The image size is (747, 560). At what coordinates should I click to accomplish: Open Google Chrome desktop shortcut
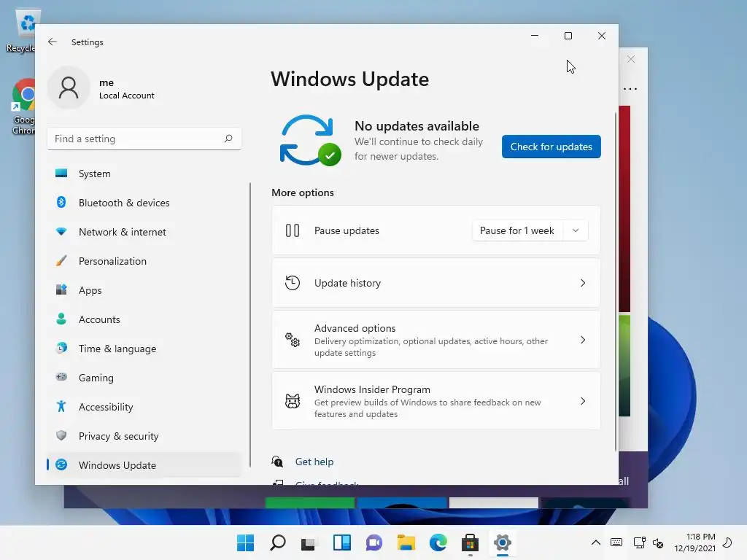(x=24, y=106)
